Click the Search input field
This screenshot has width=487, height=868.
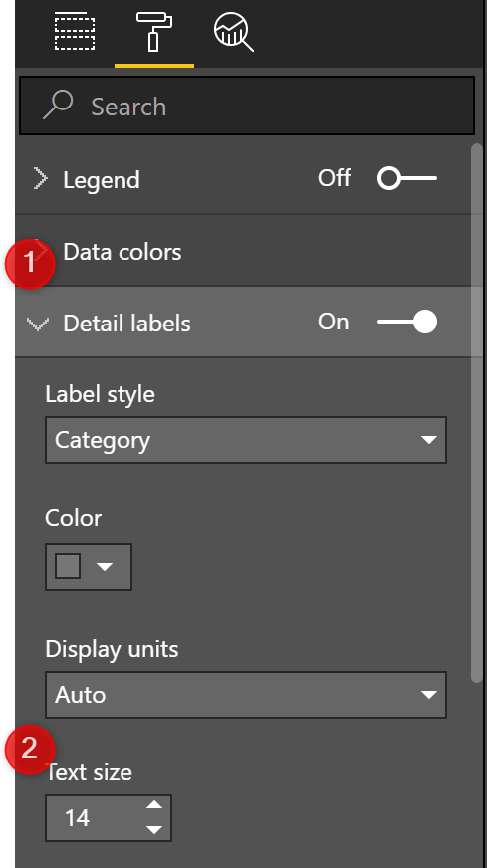tap(247, 106)
